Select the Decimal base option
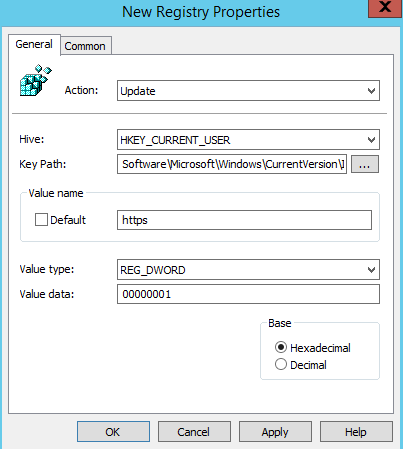 point(281,364)
